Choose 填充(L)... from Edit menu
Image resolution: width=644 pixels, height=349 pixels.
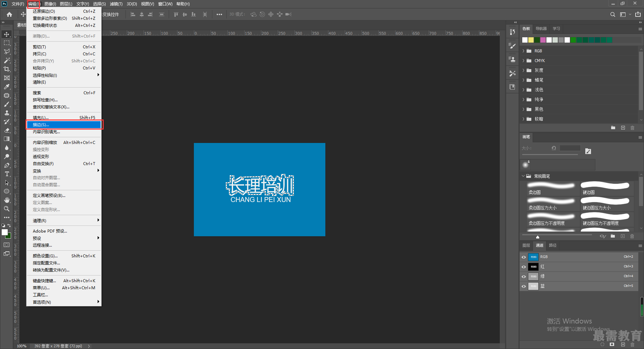(x=64, y=118)
